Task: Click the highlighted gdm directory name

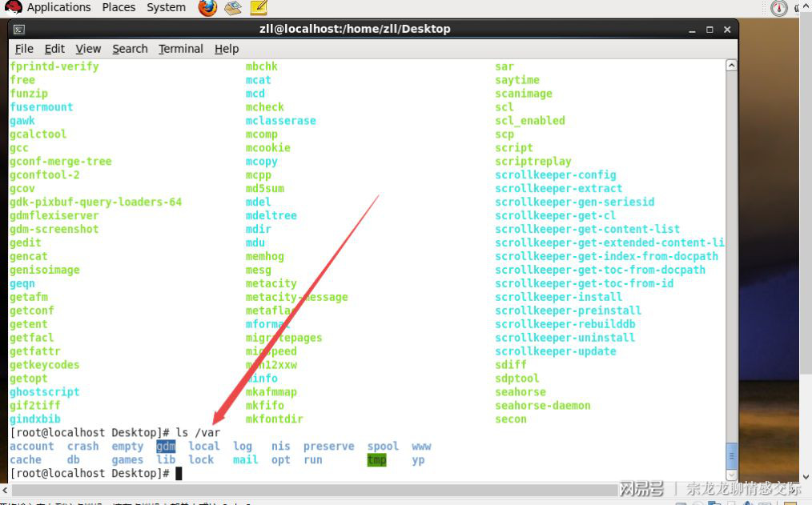Action: coord(166,446)
